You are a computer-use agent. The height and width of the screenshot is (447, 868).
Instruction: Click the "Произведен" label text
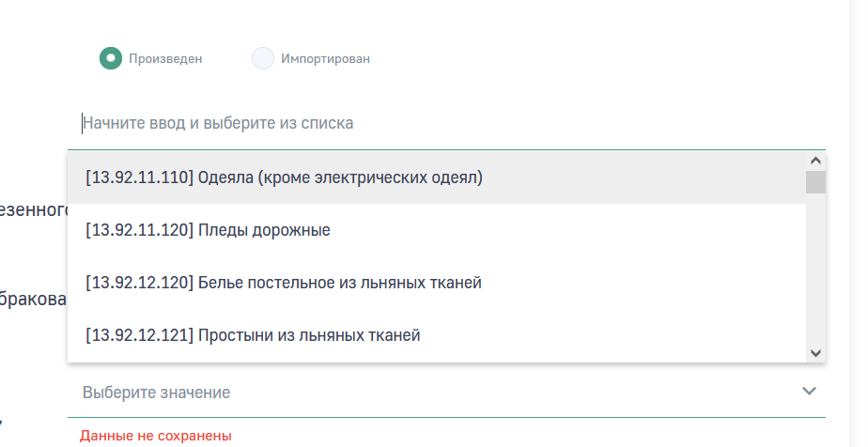click(165, 58)
